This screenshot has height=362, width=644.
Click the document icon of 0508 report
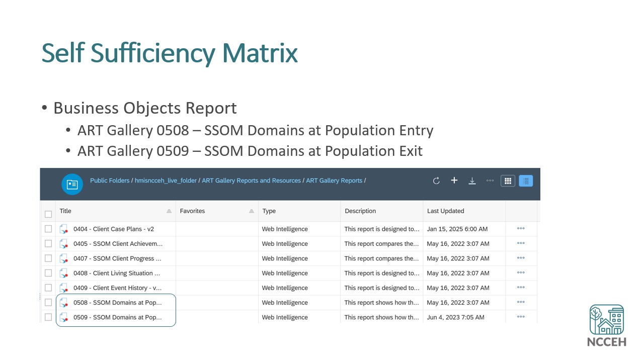pos(64,303)
